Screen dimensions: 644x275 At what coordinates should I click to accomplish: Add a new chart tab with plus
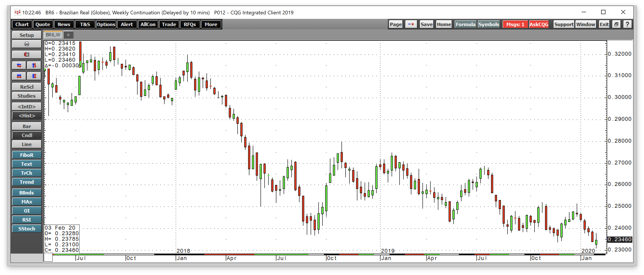click(x=68, y=35)
